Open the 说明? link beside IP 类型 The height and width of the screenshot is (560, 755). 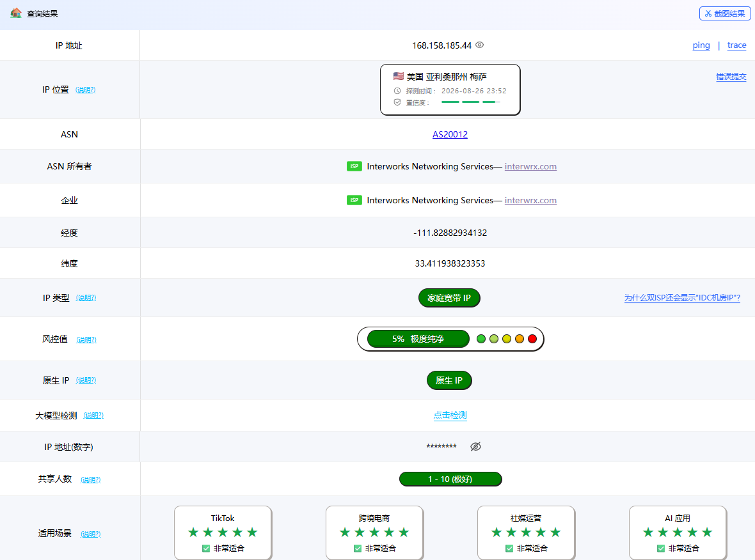[86, 298]
